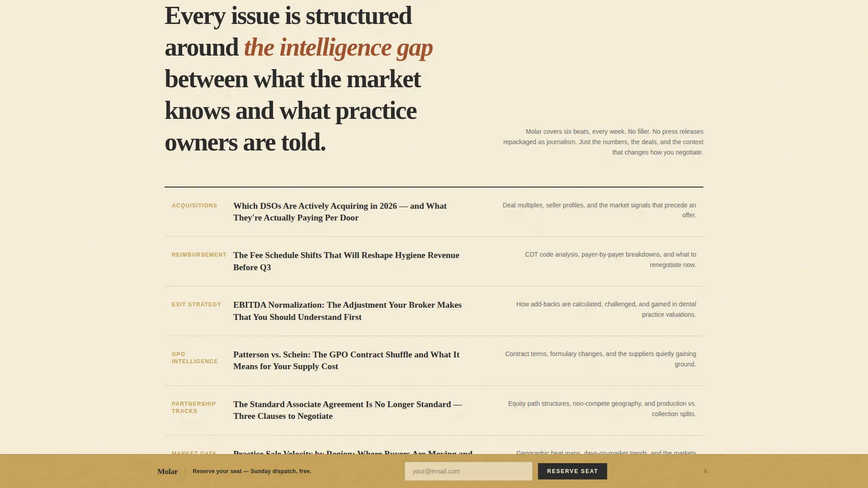Open the Molar logo link in footer bar
This screenshot has width=868, height=488.
[168, 471]
